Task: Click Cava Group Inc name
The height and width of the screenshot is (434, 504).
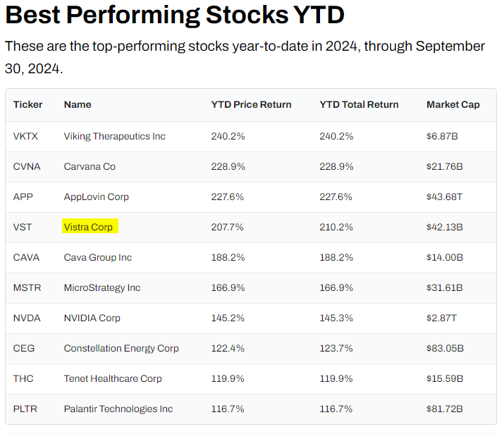Action: pyautogui.click(x=97, y=257)
